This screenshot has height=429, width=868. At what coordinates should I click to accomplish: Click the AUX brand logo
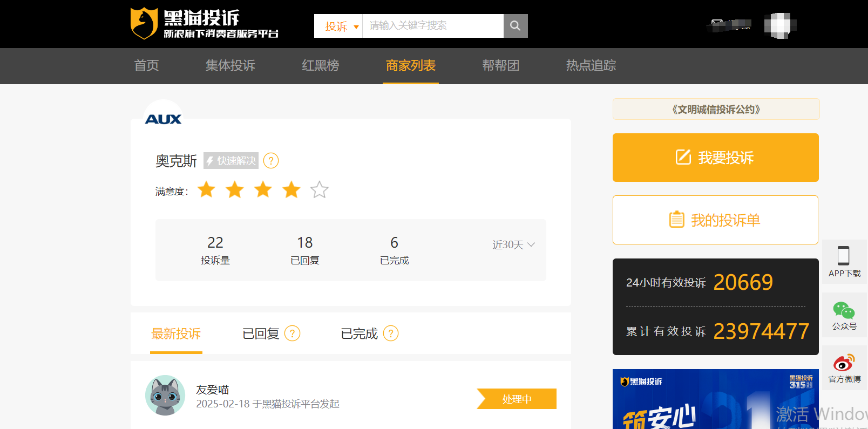click(164, 119)
